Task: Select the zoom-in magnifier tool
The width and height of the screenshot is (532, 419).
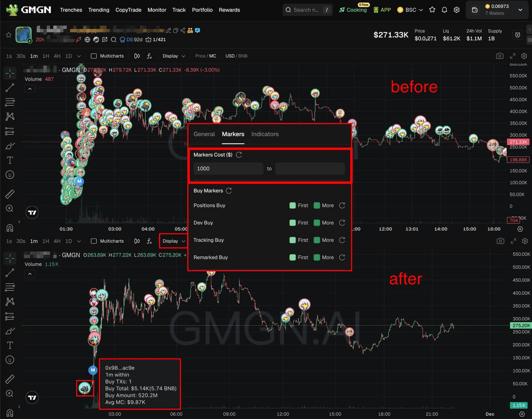Action: [10, 209]
